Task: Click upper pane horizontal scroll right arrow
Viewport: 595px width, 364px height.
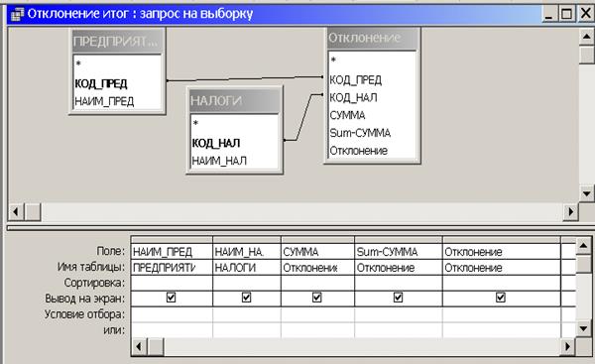Action: tap(570, 212)
